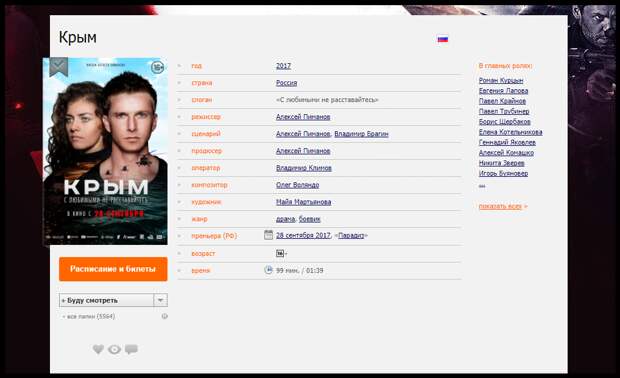Click the calendar icon beside premiere date
The image size is (620, 378).
(x=268, y=235)
